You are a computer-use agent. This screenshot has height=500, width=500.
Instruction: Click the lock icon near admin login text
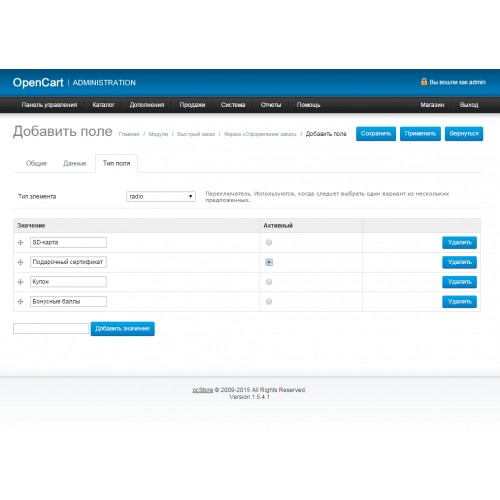[424, 82]
